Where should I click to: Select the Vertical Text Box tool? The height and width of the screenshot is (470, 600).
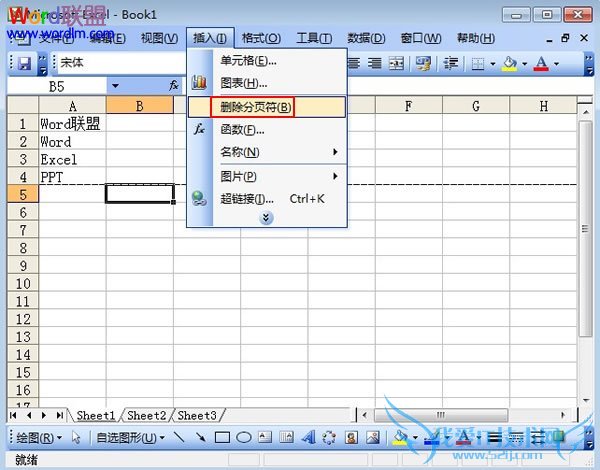(x=286, y=437)
